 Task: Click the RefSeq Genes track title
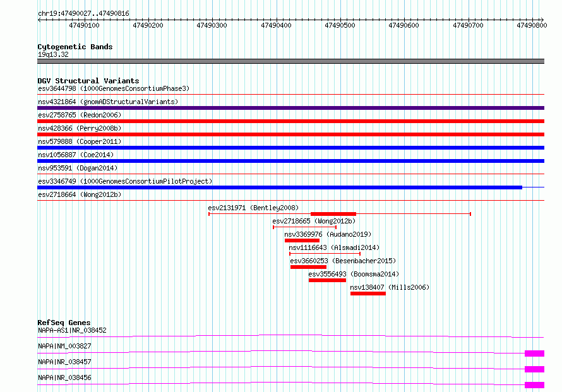pyautogui.click(x=64, y=323)
